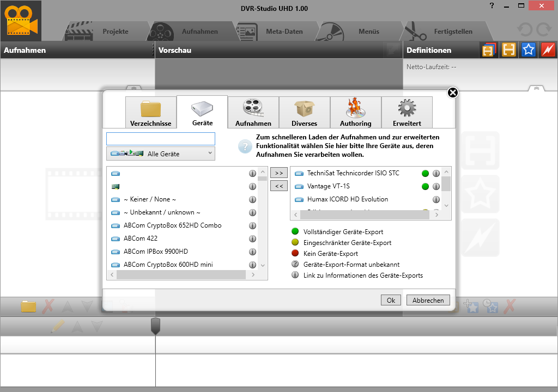Open the Projekte main tab

click(106, 31)
